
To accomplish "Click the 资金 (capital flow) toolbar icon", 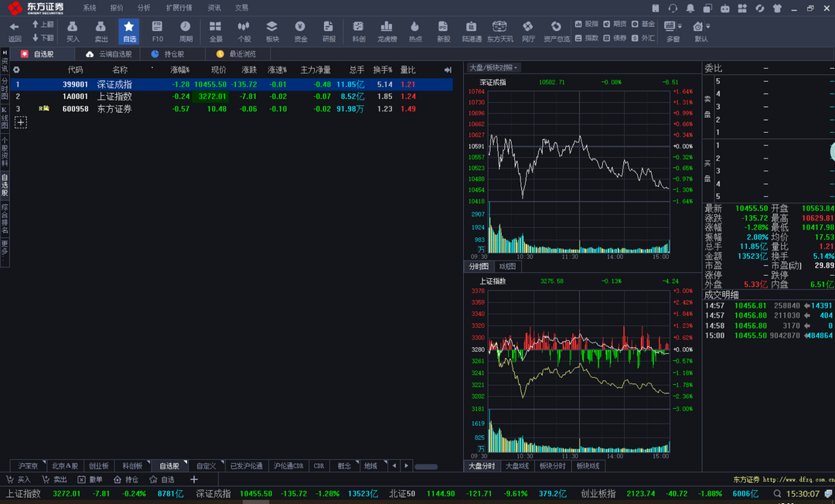I will [x=300, y=31].
